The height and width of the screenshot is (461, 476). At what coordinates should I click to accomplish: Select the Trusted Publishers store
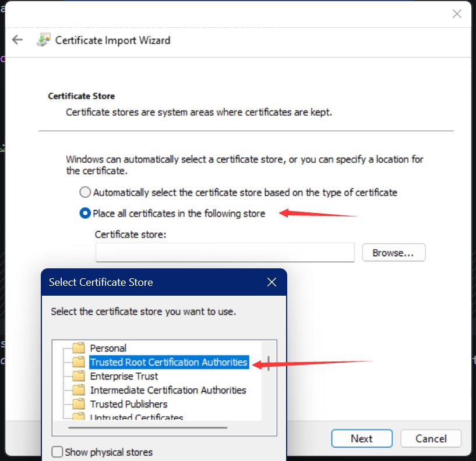[129, 404]
